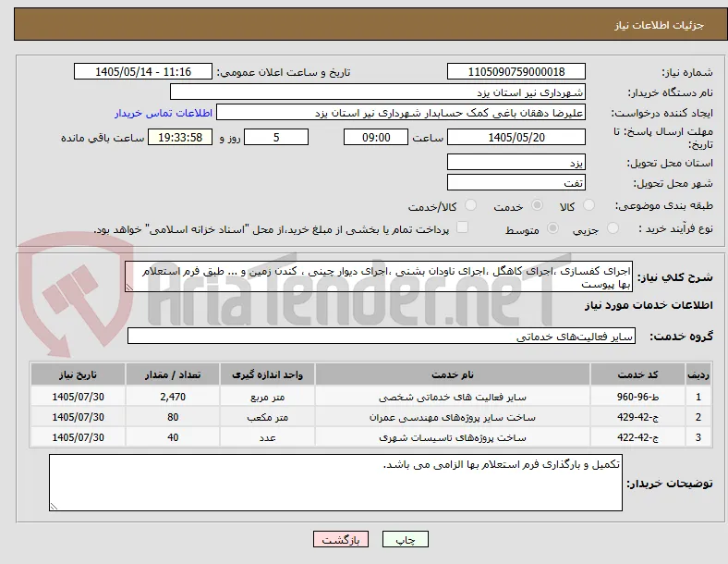
Task: Click the date 1405/07/30 in row 3
Action: (78, 437)
